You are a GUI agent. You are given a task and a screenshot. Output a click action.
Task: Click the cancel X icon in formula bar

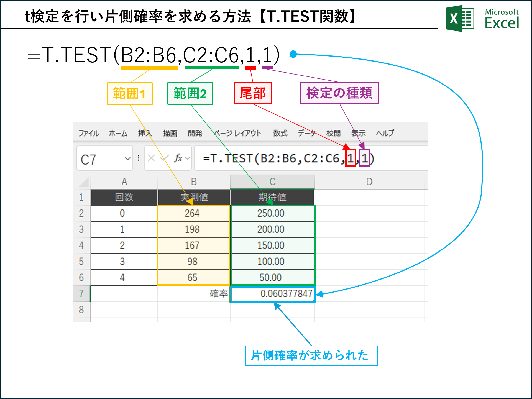point(151,158)
